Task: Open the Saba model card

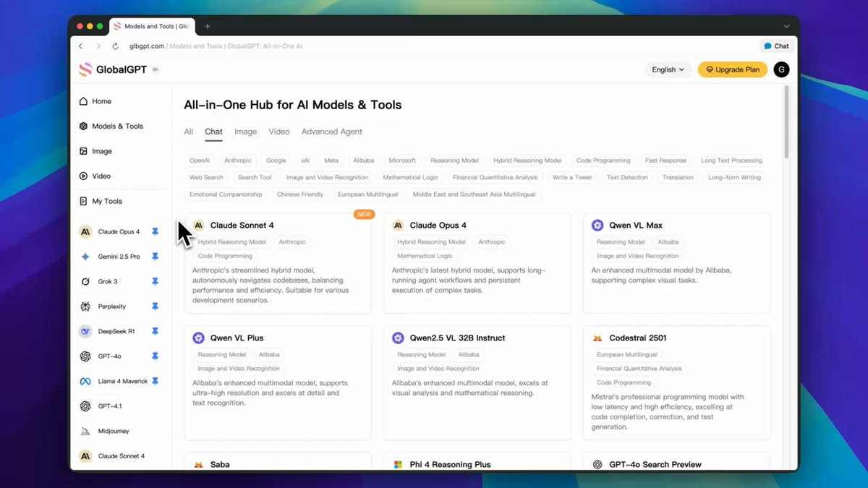Action: [x=278, y=462]
